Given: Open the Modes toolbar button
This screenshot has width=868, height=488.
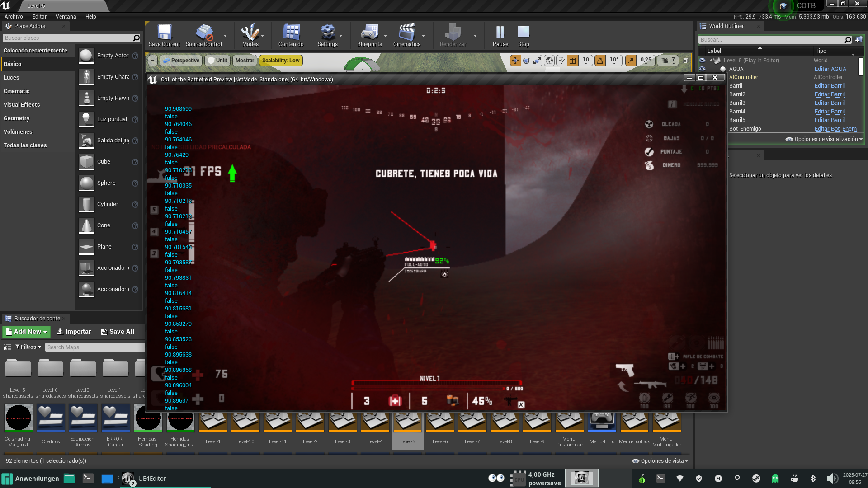Looking at the screenshot, I should [250, 35].
